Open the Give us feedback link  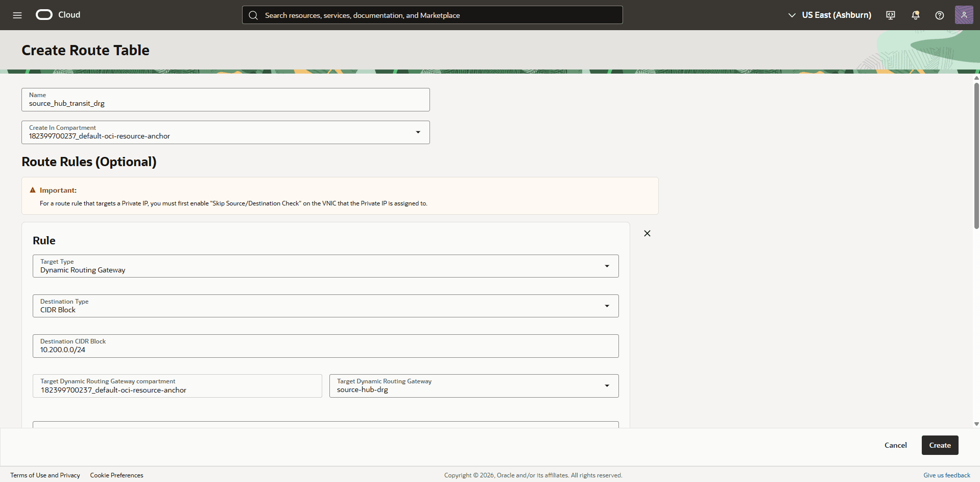946,475
